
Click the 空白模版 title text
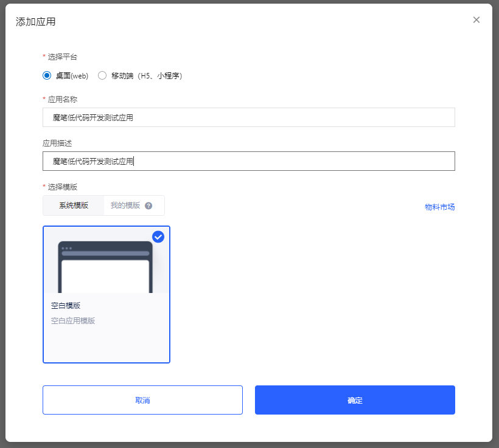66,306
